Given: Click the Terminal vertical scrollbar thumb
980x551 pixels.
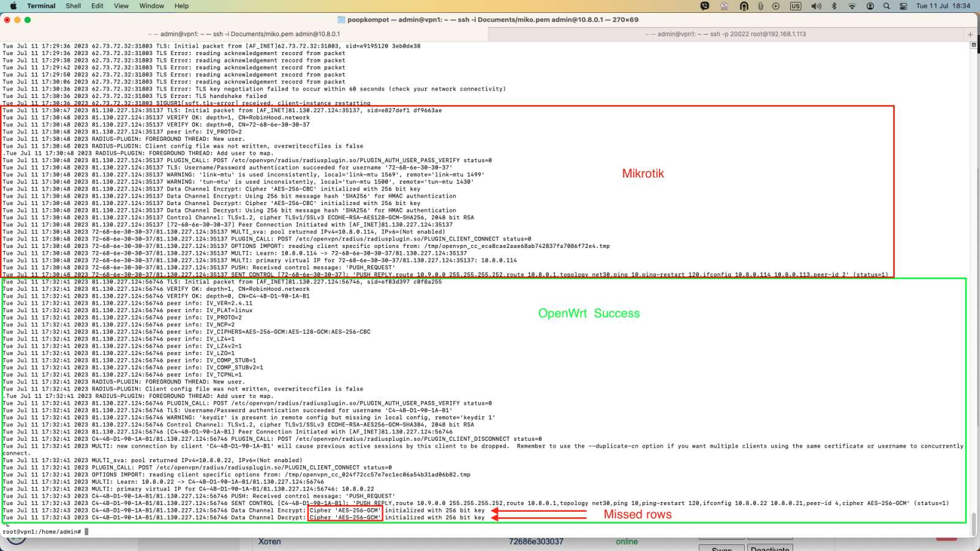Looking at the screenshot, I should tap(973, 524).
